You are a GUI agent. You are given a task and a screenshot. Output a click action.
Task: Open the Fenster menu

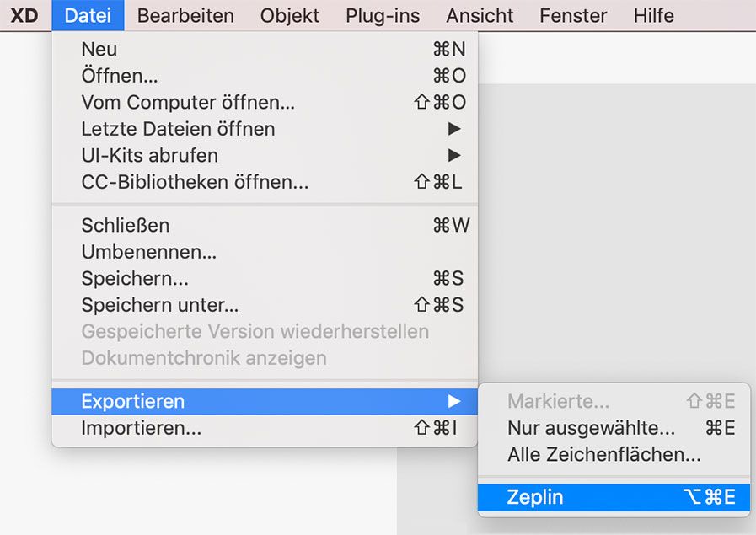(572, 15)
